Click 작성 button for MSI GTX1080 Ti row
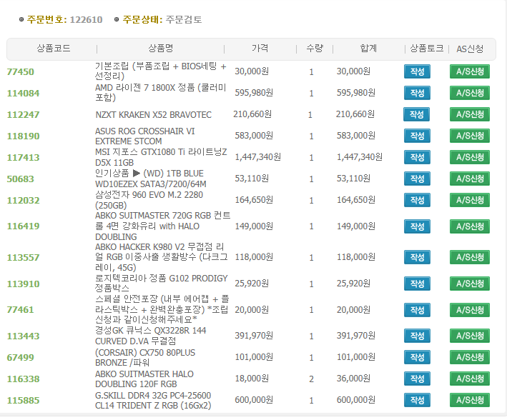Screen dimensions: 507x420 417,157
